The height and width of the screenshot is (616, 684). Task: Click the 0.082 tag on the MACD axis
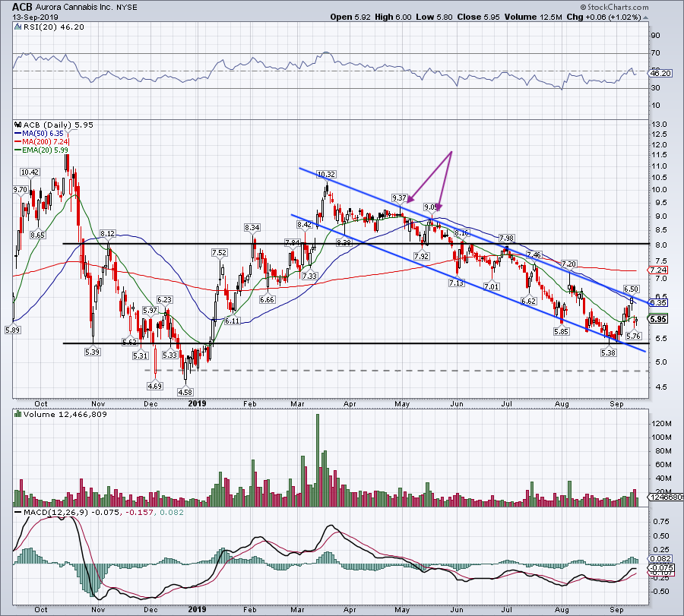click(x=660, y=558)
